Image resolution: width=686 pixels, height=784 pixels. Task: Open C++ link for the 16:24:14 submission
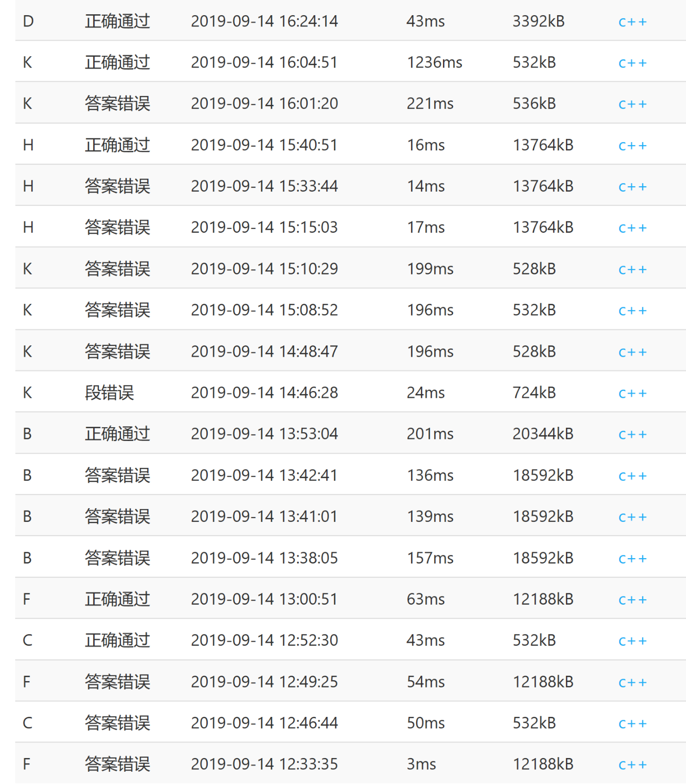(632, 22)
